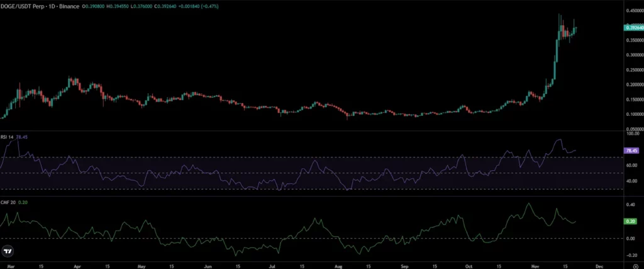Click the 0.40 CMF axis label

point(631,204)
